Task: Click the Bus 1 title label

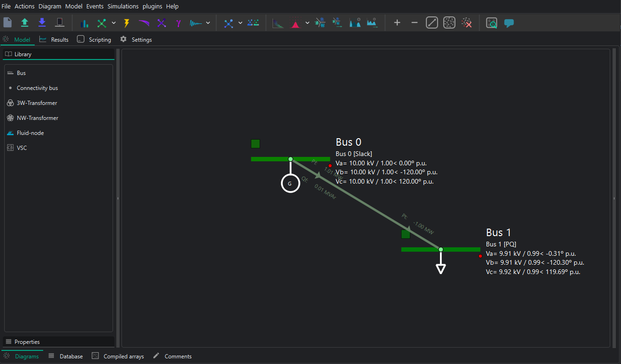Action: coord(499,232)
